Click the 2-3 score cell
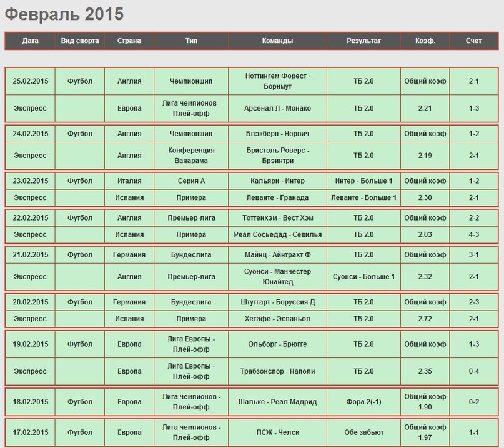 [x=474, y=302]
